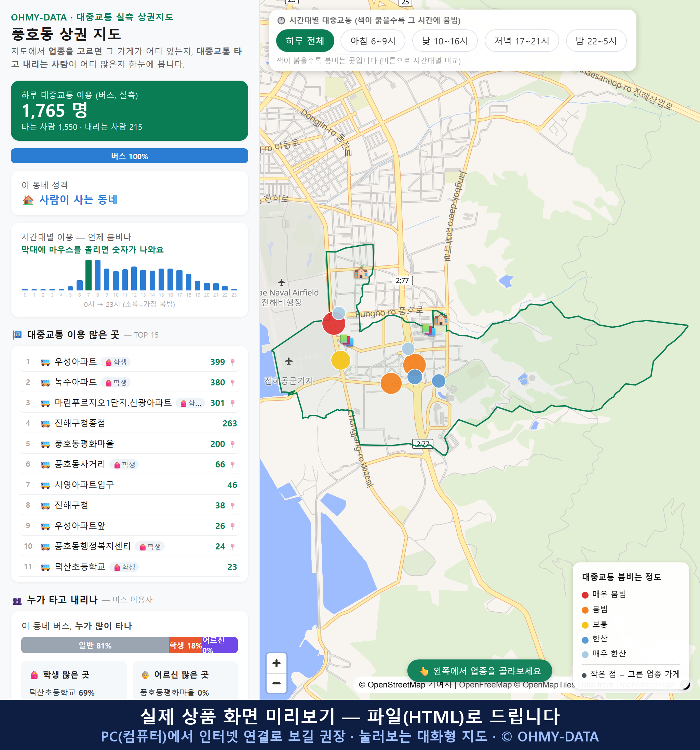Click the orange 붐빔 legend swatch
This screenshot has height=750, width=700.
click(585, 610)
